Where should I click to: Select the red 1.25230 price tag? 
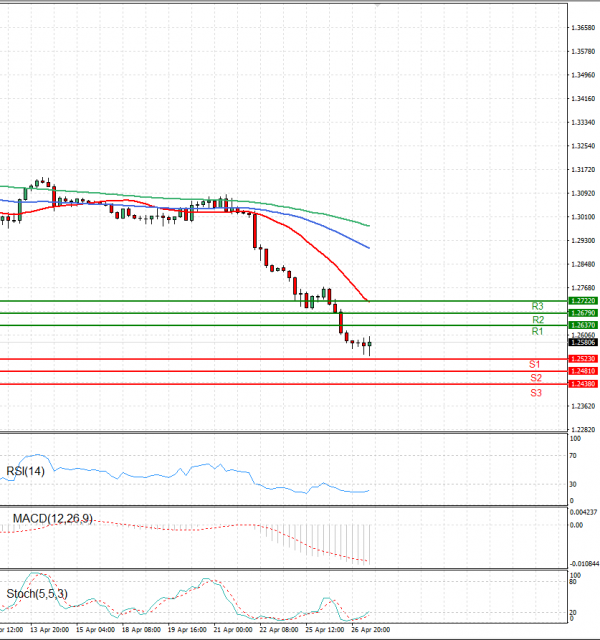[x=583, y=359]
